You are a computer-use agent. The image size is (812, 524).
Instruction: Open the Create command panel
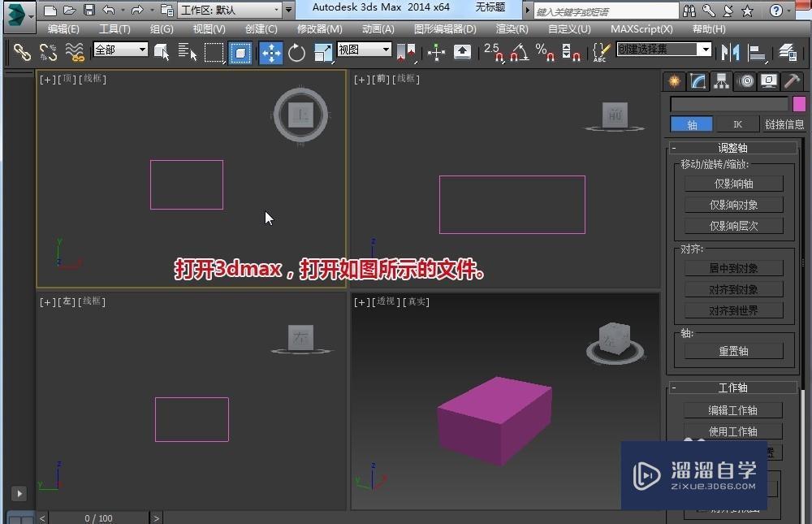(673, 80)
